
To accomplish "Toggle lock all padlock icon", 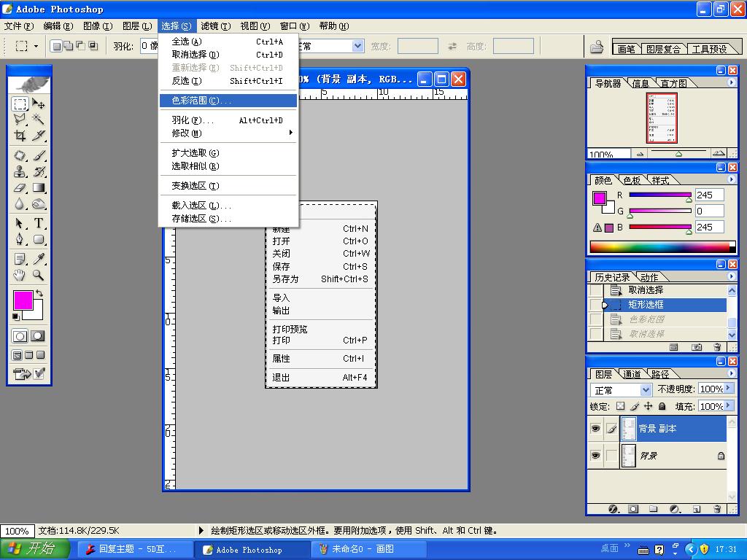I will (x=662, y=406).
